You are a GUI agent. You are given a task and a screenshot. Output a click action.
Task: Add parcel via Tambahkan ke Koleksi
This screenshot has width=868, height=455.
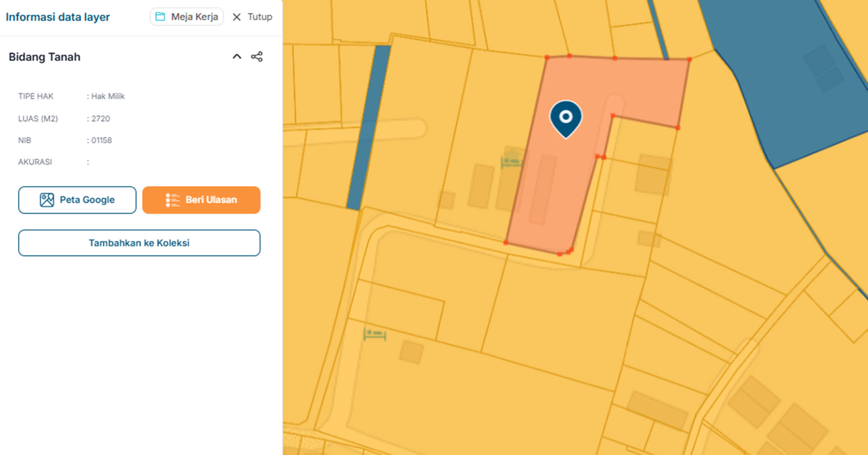point(139,243)
